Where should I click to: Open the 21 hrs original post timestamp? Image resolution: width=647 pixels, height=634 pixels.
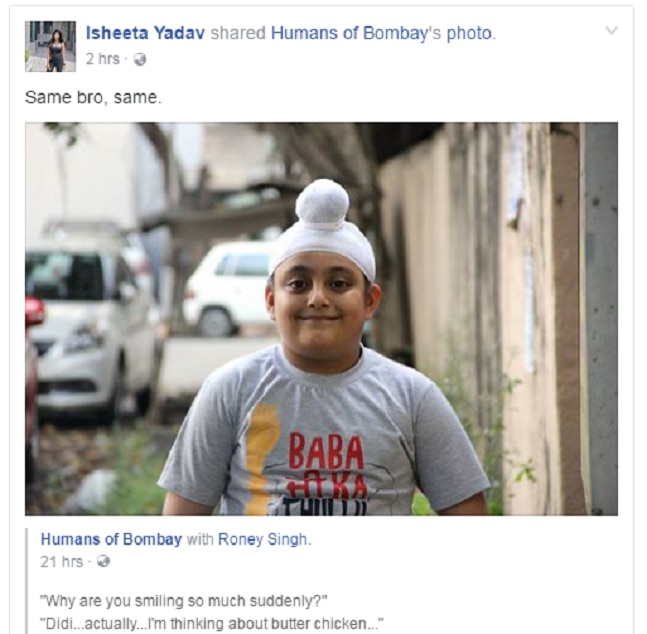click(61, 561)
